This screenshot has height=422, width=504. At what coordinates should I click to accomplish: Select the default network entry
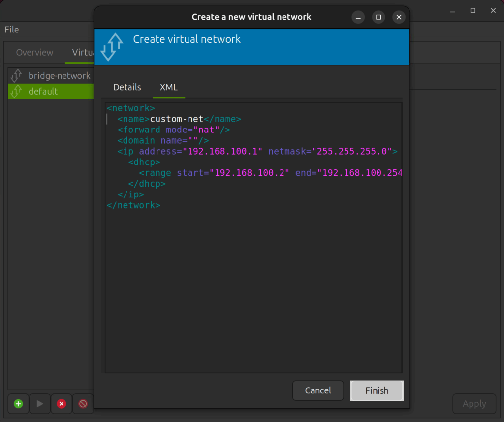click(x=44, y=91)
